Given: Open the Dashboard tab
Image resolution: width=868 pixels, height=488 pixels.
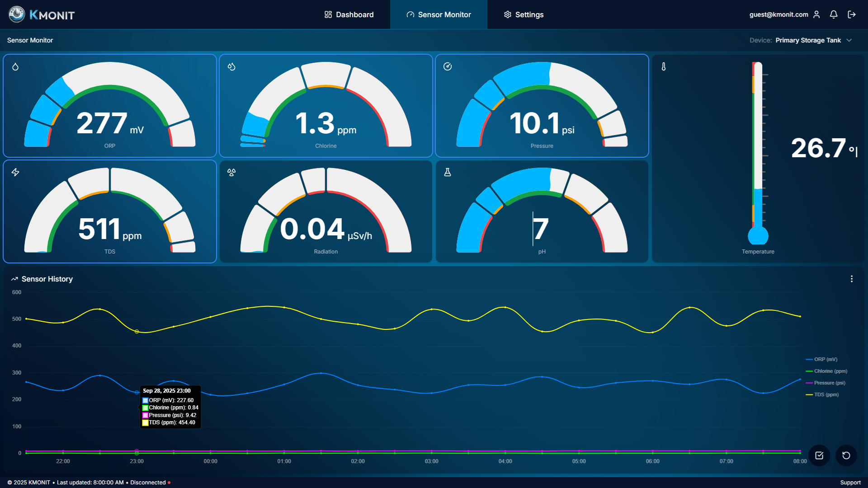Looking at the screenshot, I should click(x=349, y=14).
